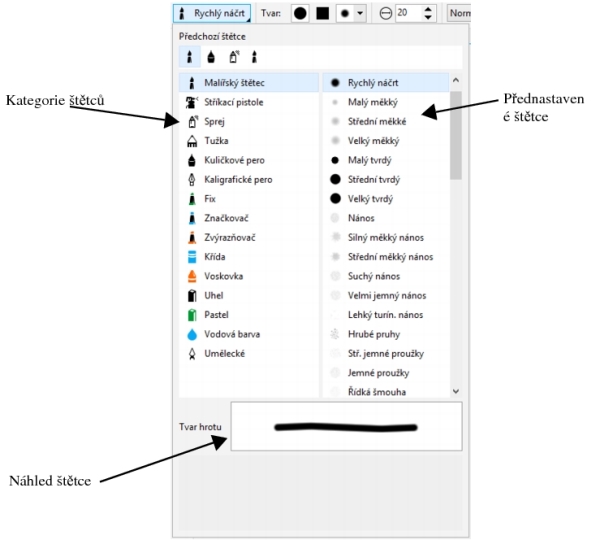Increase brush size with the up stepper
Screen dimensions: 600x540
429,9
